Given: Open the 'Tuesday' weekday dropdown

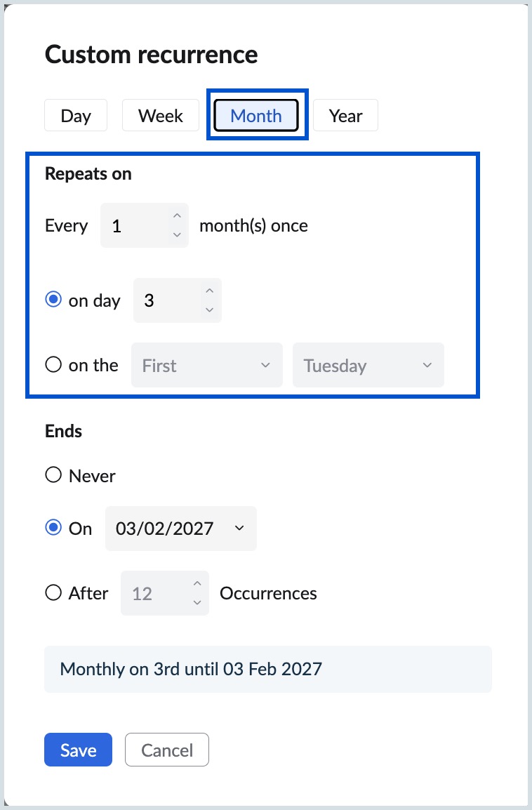Looking at the screenshot, I should pos(368,365).
